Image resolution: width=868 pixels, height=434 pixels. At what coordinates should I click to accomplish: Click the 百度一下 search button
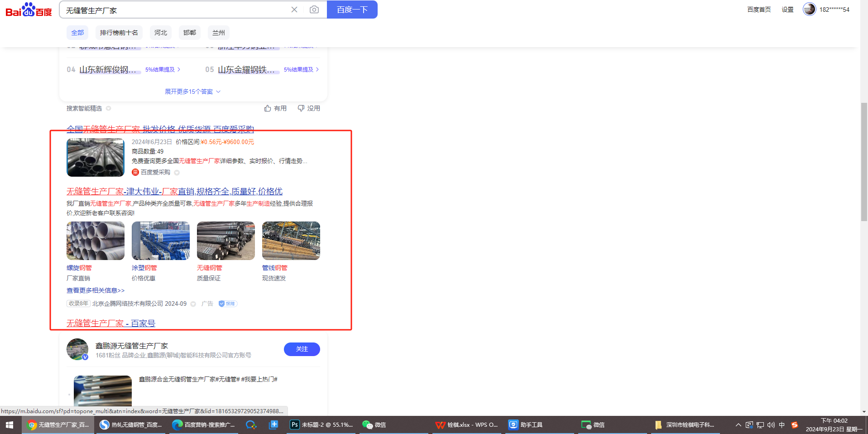tap(352, 10)
